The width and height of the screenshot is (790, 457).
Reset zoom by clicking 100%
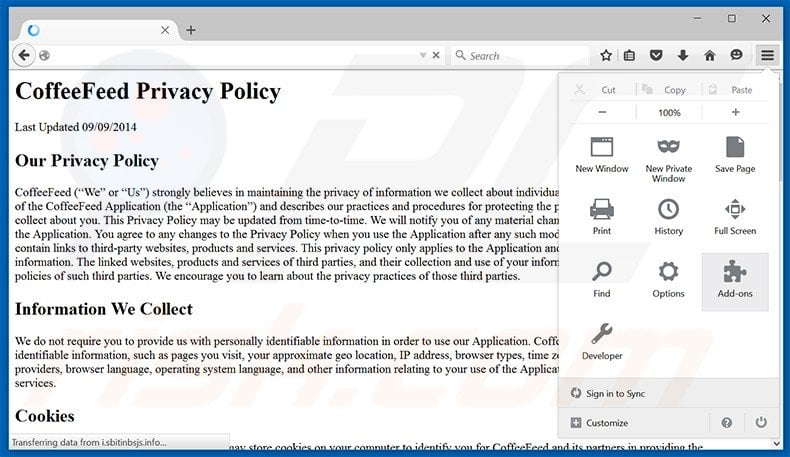point(669,113)
